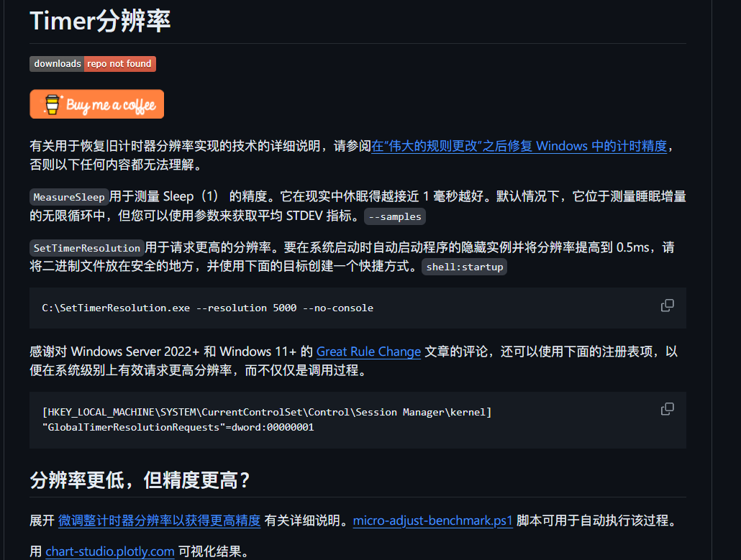
Task: Copy the SetTimerResolution.exe command code block
Action: point(667,306)
